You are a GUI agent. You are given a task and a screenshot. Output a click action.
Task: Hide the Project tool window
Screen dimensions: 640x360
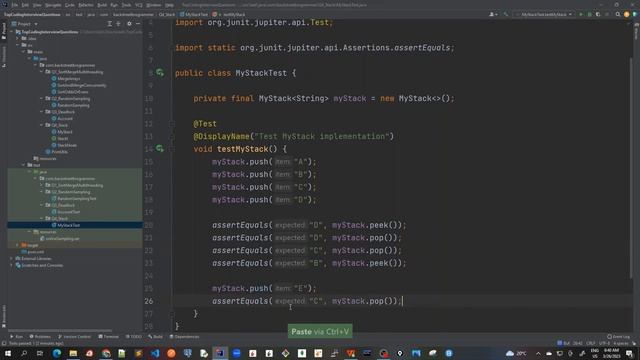coord(138,24)
